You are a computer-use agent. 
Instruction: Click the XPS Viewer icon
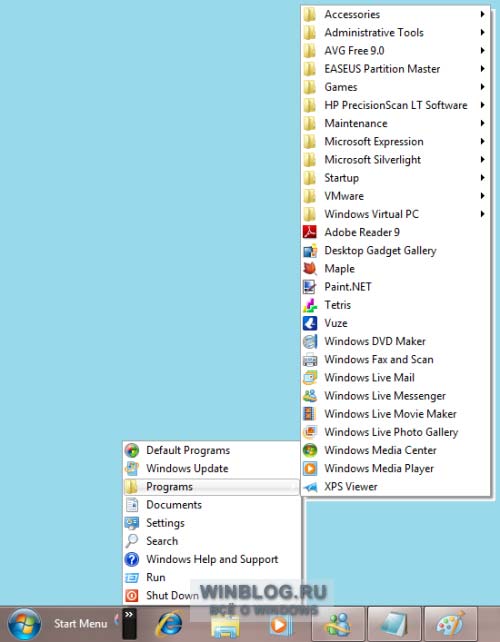coord(310,486)
